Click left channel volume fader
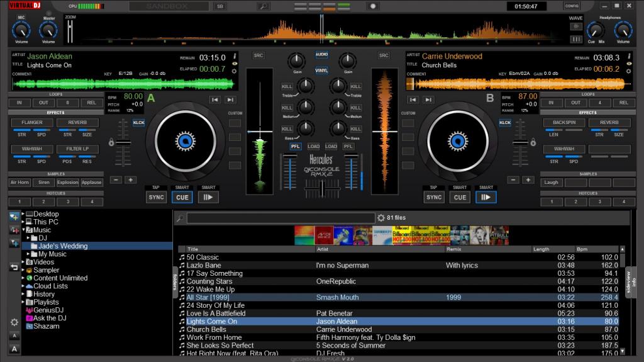The image size is (644, 362). click(289, 156)
